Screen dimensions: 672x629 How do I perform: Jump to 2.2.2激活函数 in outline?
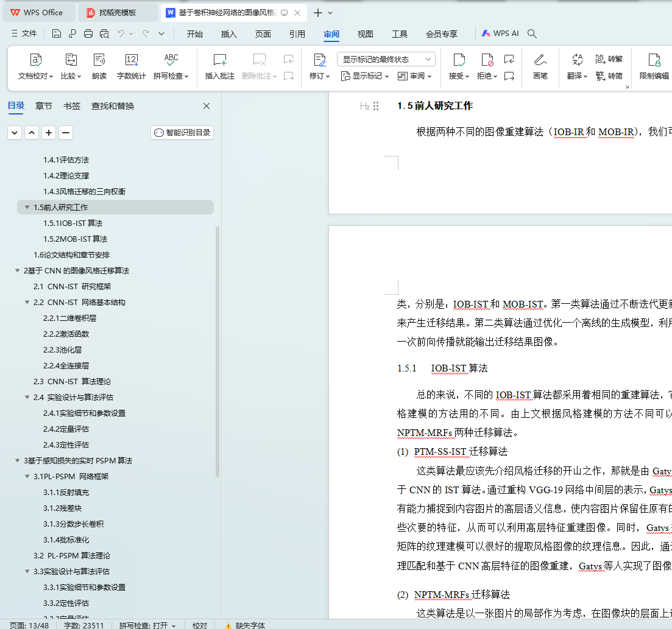click(x=66, y=334)
